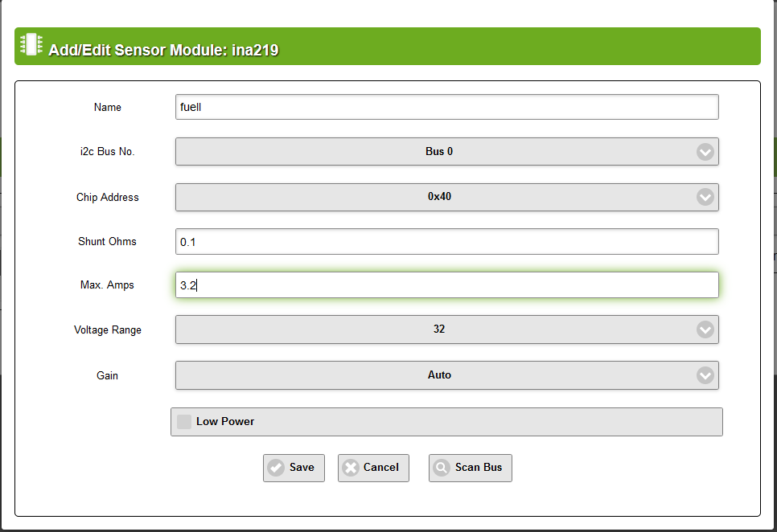777x532 pixels.
Task: Click the Gain dropdown arrow
Action: (x=705, y=375)
